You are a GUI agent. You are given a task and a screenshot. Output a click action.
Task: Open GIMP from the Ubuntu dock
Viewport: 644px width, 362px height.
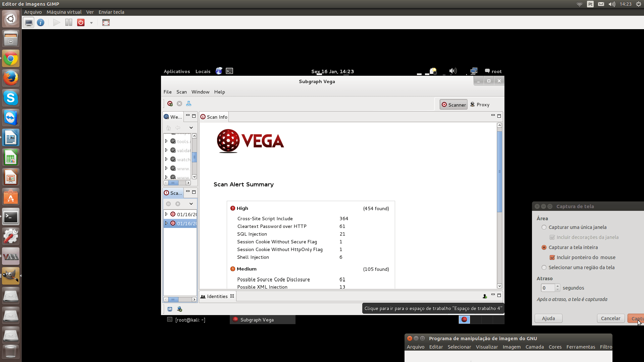11,276
